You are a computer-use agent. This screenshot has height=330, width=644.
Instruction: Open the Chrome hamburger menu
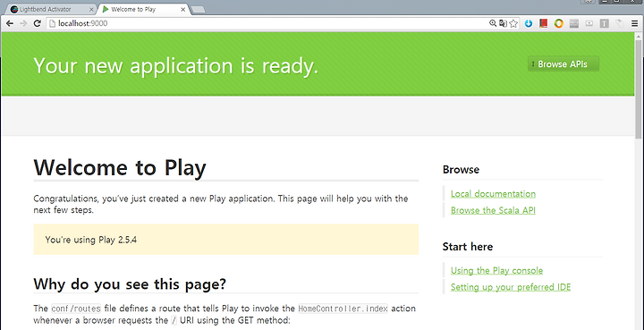(634, 24)
